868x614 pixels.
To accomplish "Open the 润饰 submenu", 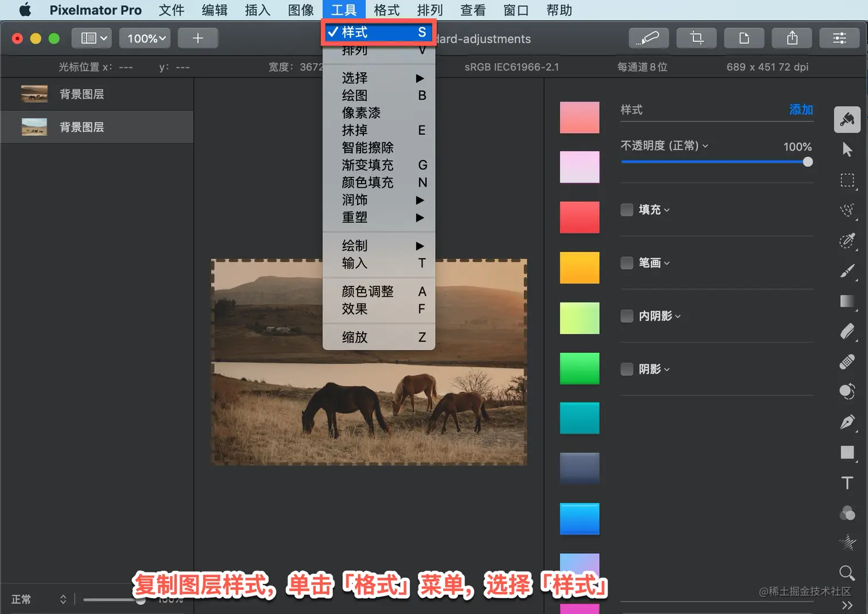I will point(379,200).
